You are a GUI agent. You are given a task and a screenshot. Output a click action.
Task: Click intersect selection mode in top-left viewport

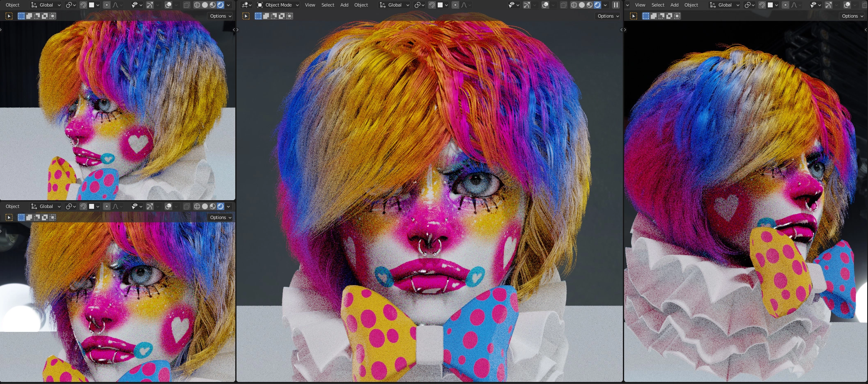53,16
